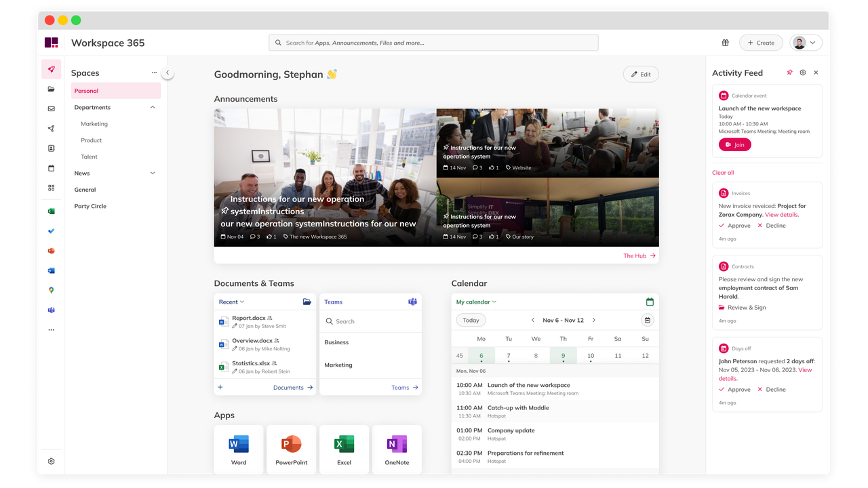The height and width of the screenshot is (488, 868).
Task: Click Today button in calendar
Action: [471, 320]
